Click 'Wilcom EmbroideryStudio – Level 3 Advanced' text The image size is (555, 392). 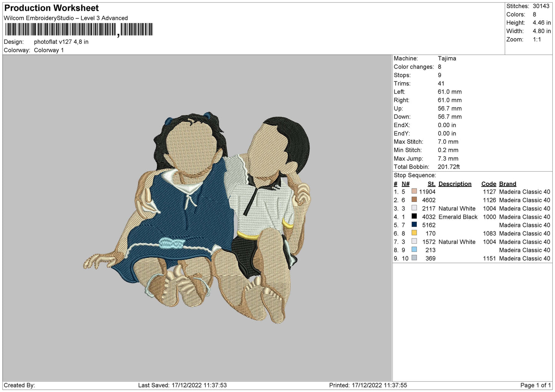(x=66, y=18)
